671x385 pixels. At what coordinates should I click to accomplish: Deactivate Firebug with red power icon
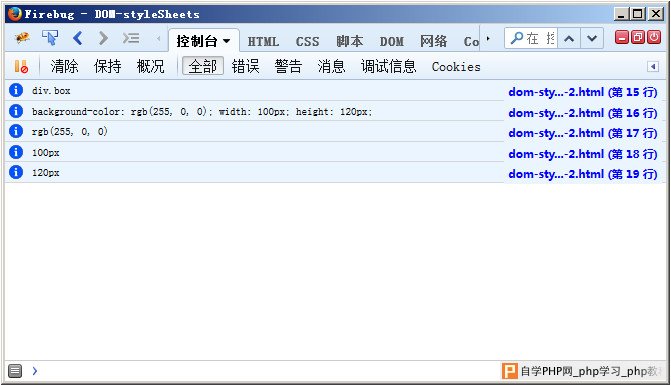point(654,37)
